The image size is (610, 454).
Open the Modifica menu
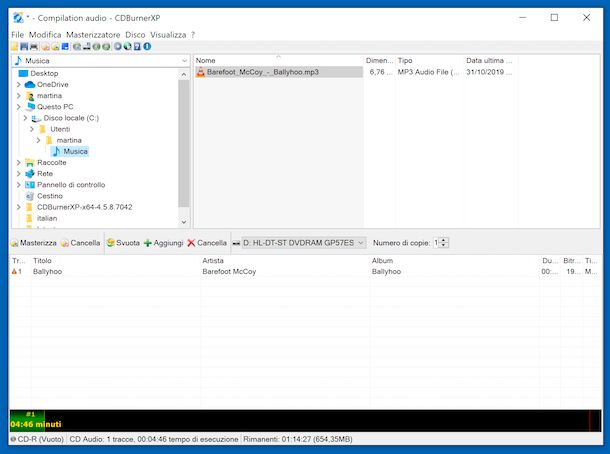pyautogui.click(x=45, y=35)
